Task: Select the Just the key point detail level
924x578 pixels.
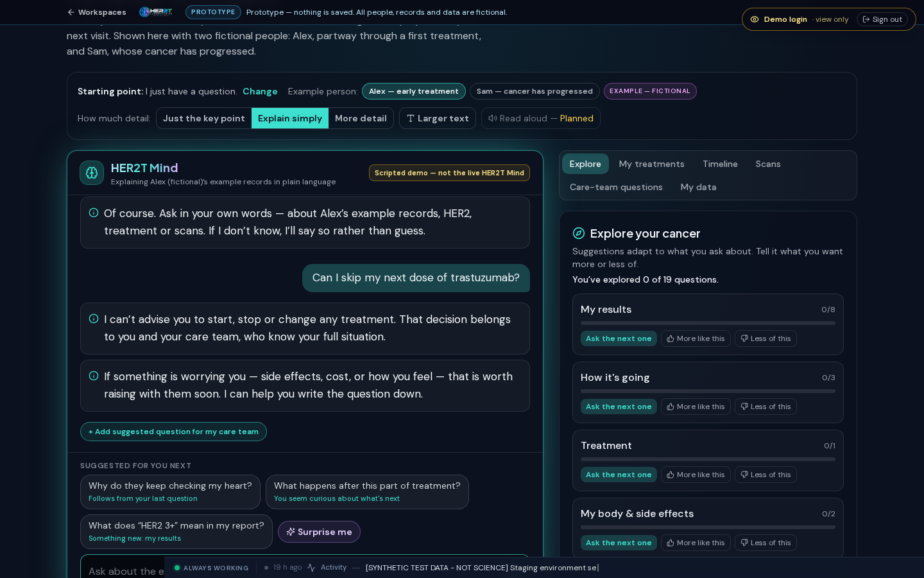Action: [204, 118]
